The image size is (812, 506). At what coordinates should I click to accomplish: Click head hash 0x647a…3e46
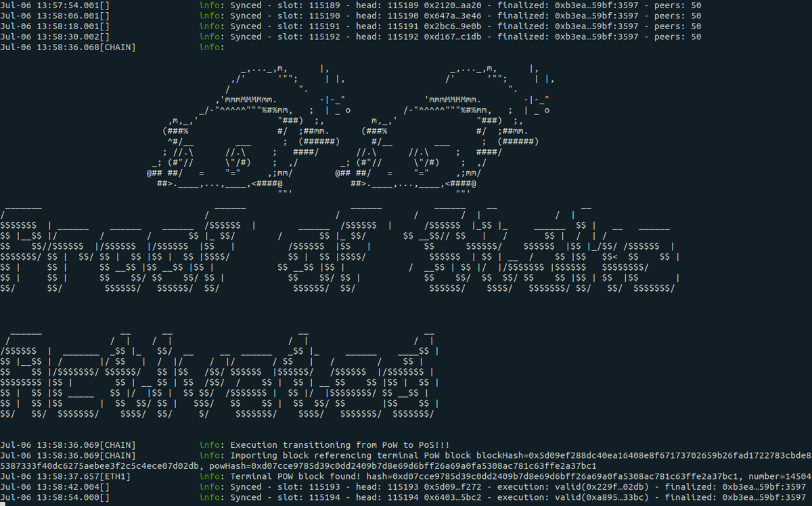453,16
